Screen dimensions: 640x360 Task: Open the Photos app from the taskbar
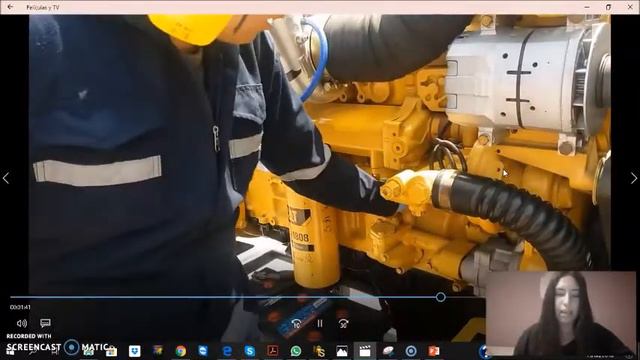[342, 351]
